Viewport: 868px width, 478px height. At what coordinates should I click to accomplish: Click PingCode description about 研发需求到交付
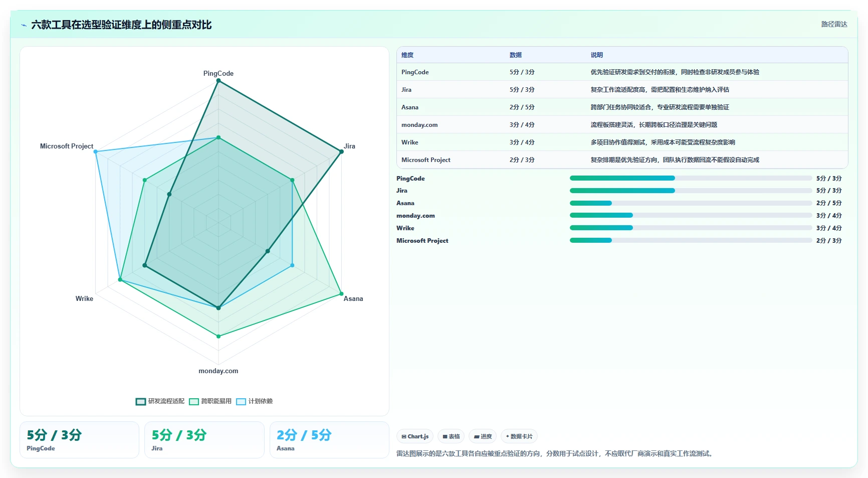[675, 72]
